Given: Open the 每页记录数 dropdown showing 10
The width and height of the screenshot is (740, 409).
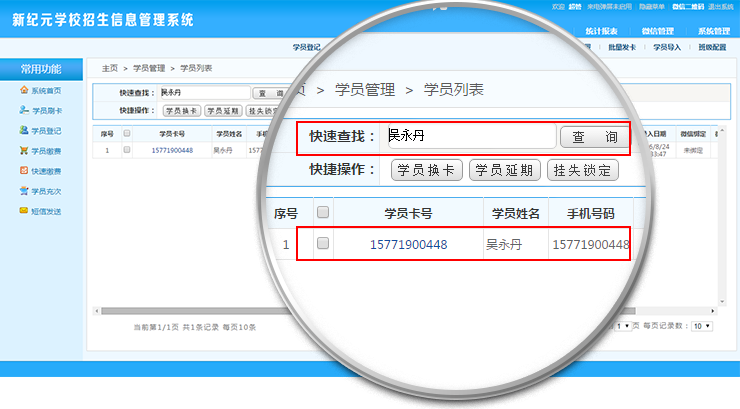Looking at the screenshot, I should click(702, 326).
